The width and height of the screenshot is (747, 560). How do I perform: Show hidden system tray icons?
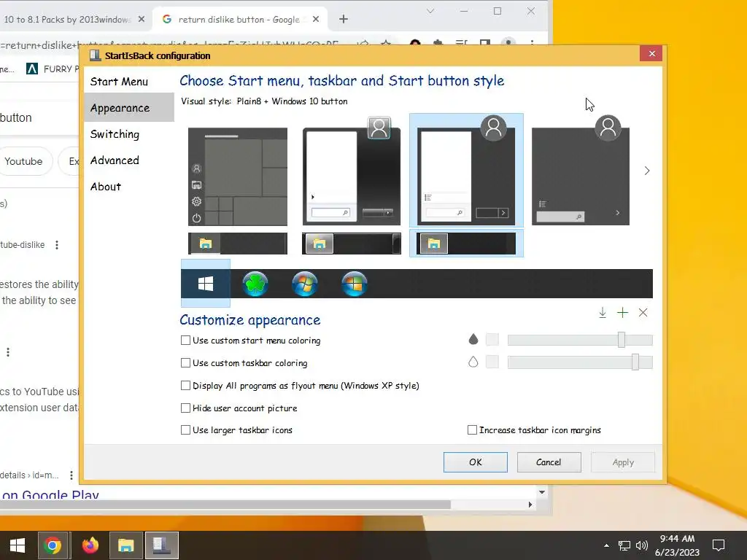tap(606, 545)
